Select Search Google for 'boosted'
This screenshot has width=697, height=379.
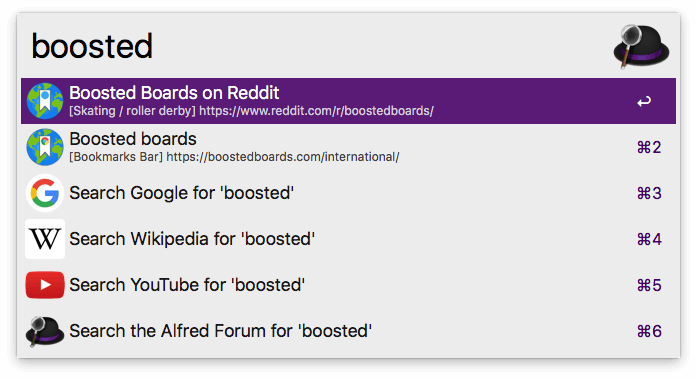pyautogui.click(x=348, y=193)
